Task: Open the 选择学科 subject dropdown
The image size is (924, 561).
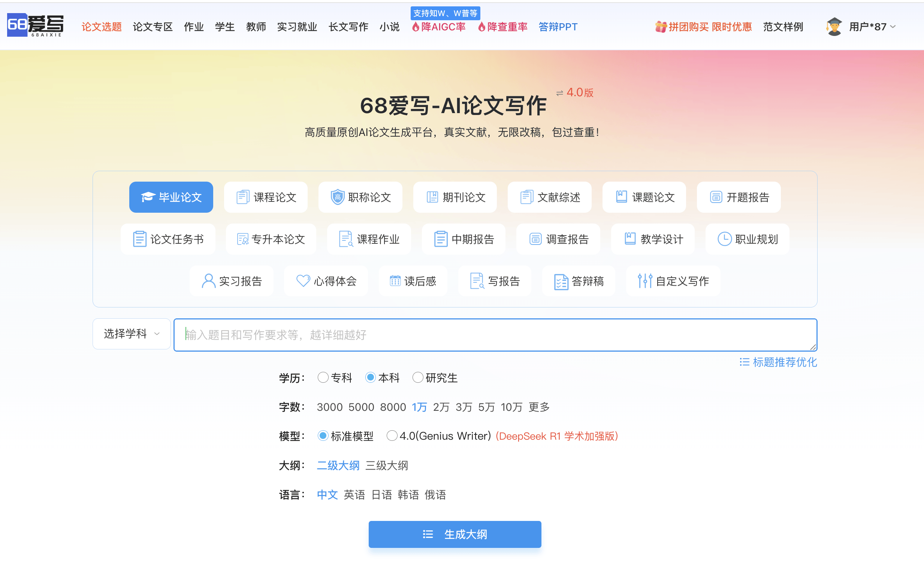Action: (131, 334)
